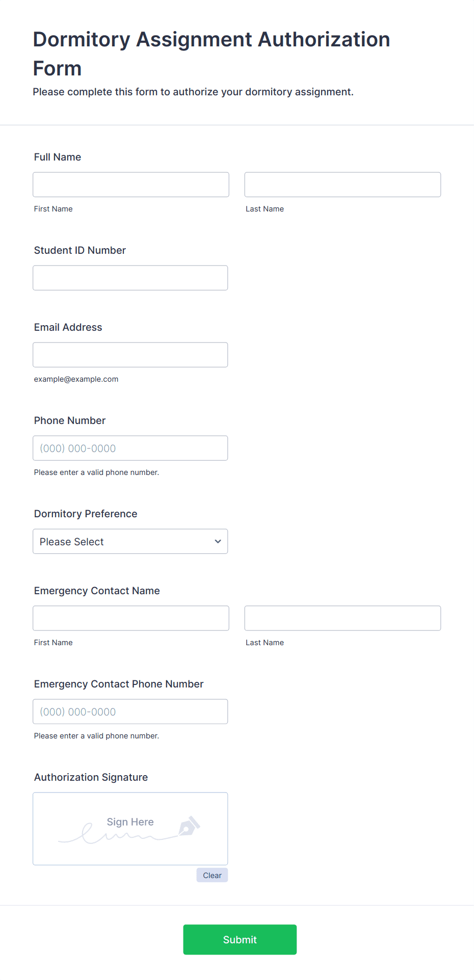The height and width of the screenshot is (980, 474).
Task: Click the Dormitory Assignment Authorization Form heading
Action: [212, 54]
